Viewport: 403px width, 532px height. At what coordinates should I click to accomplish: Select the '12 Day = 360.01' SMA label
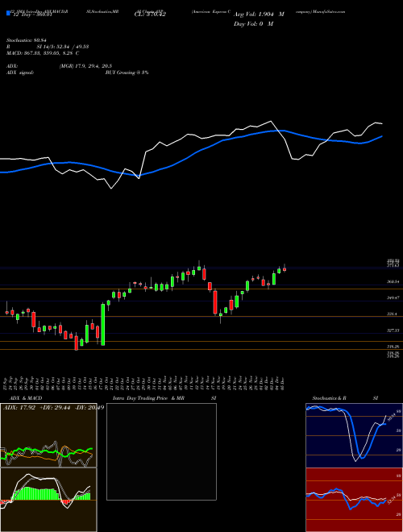[x=31, y=15]
